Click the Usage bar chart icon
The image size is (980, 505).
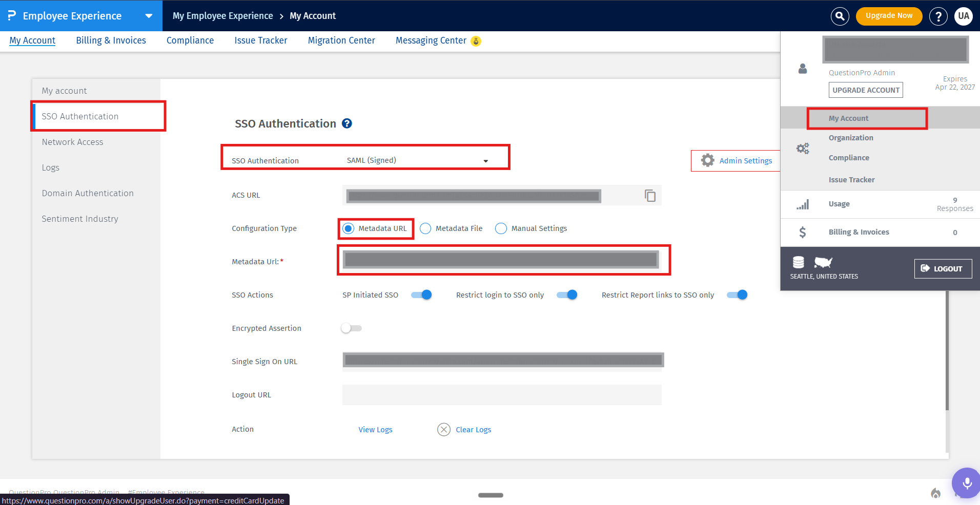(x=803, y=204)
